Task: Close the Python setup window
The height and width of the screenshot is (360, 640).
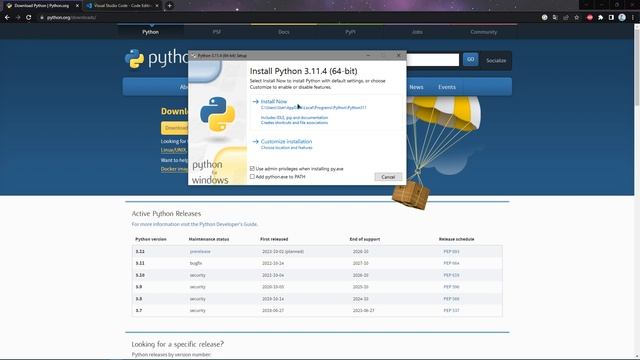Action: 399,56
